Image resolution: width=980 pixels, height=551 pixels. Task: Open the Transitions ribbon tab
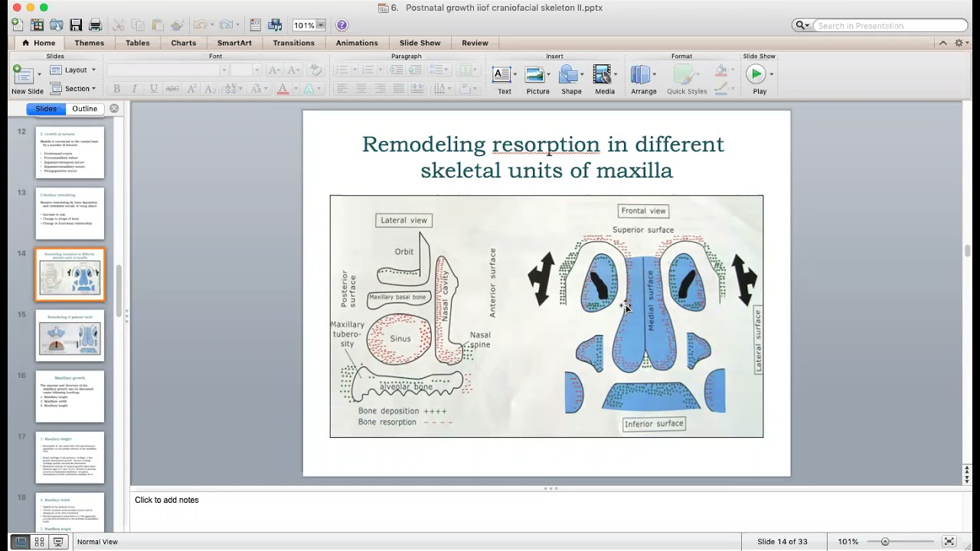pos(294,43)
